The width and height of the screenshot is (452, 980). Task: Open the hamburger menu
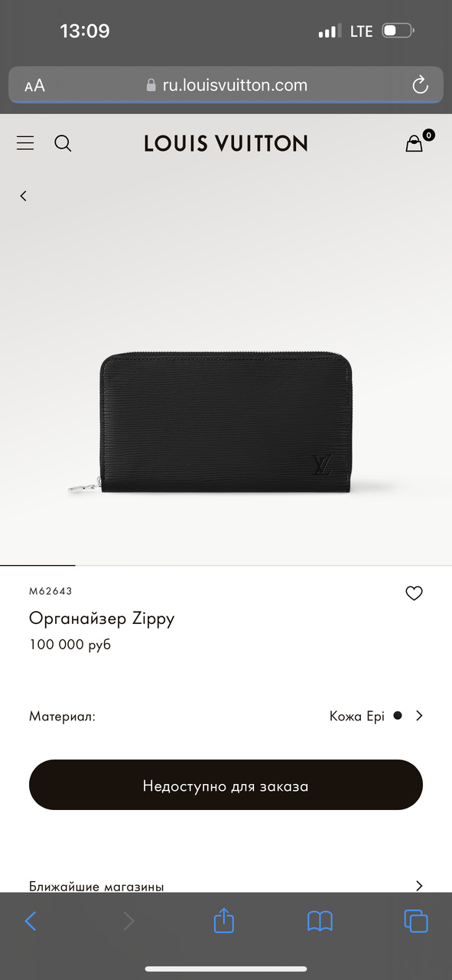click(x=25, y=143)
